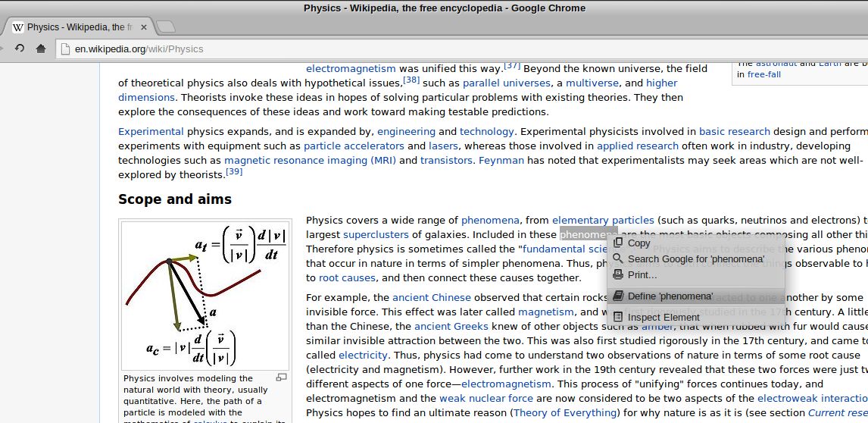Select the Physics - Wikipedia tab
868x423 pixels.
[80, 27]
